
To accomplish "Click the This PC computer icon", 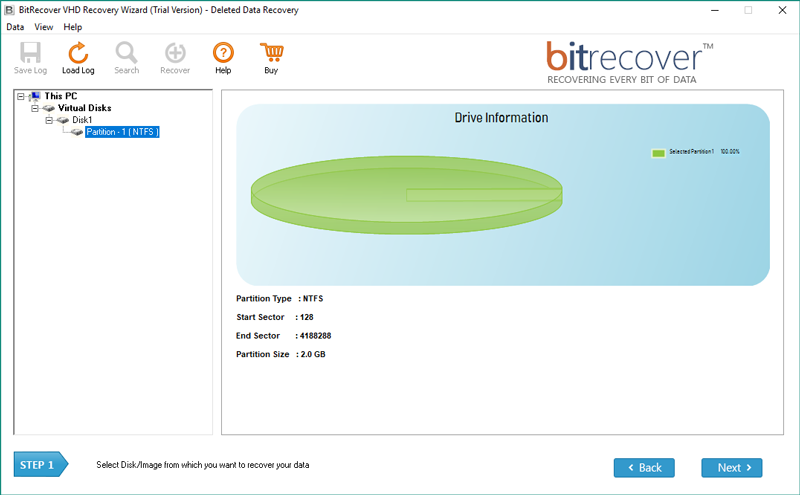I will [x=35, y=96].
